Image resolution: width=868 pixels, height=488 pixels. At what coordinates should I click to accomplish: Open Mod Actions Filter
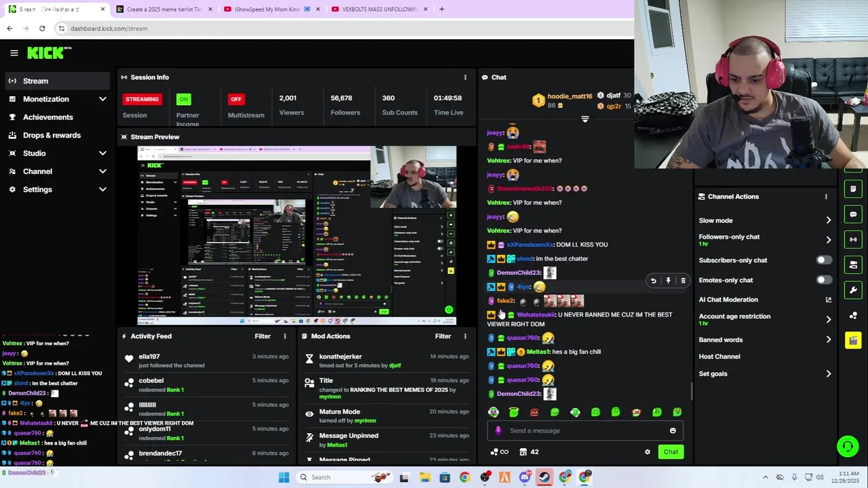pyautogui.click(x=443, y=336)
